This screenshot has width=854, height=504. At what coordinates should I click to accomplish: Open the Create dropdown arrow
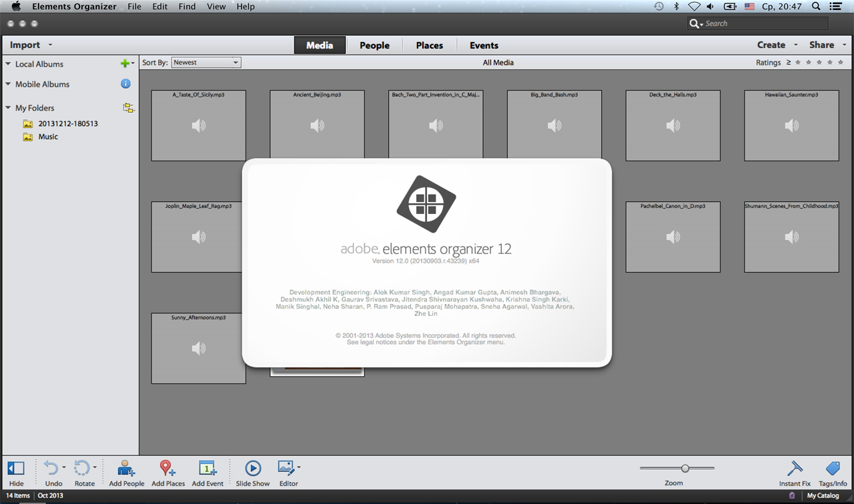click(795, 45)
